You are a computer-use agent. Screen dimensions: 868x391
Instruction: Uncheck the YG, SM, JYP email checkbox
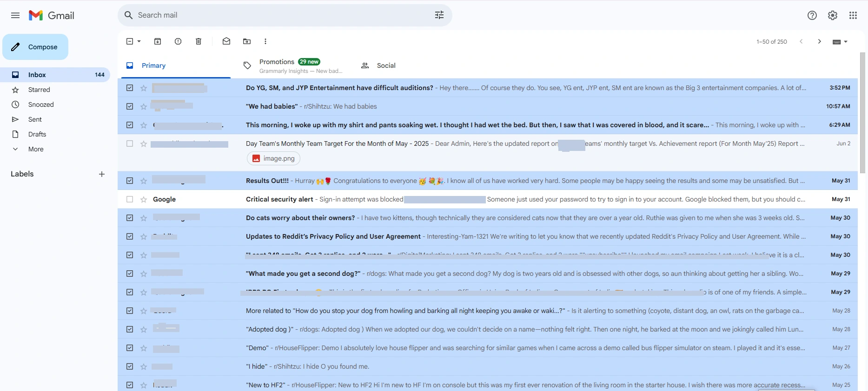click(130, 88)
